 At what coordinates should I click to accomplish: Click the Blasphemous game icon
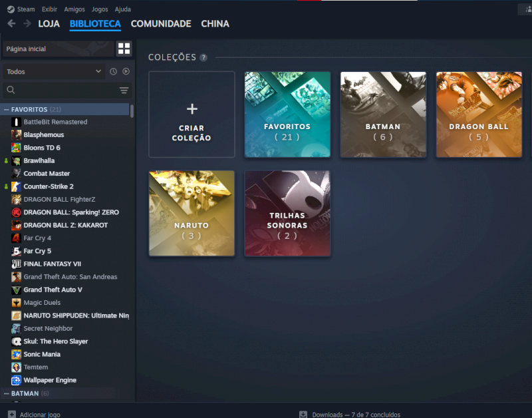pos(16,135)
